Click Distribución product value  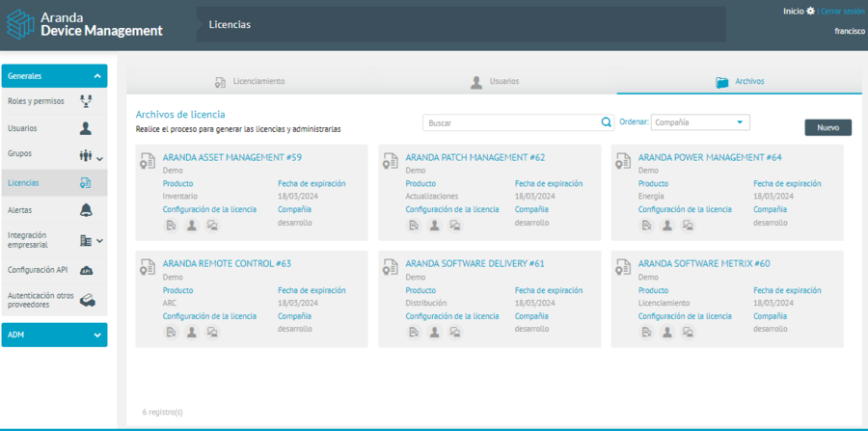426,303
